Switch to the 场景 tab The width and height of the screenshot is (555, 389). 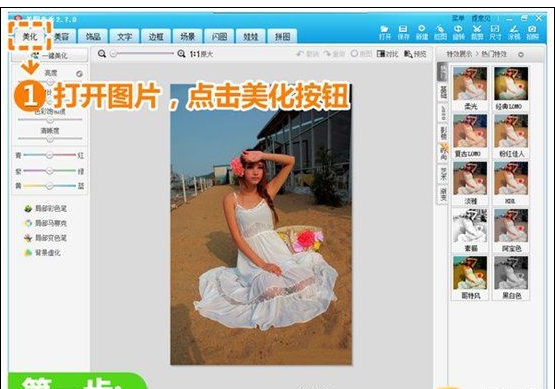click(x=188, y=36)
